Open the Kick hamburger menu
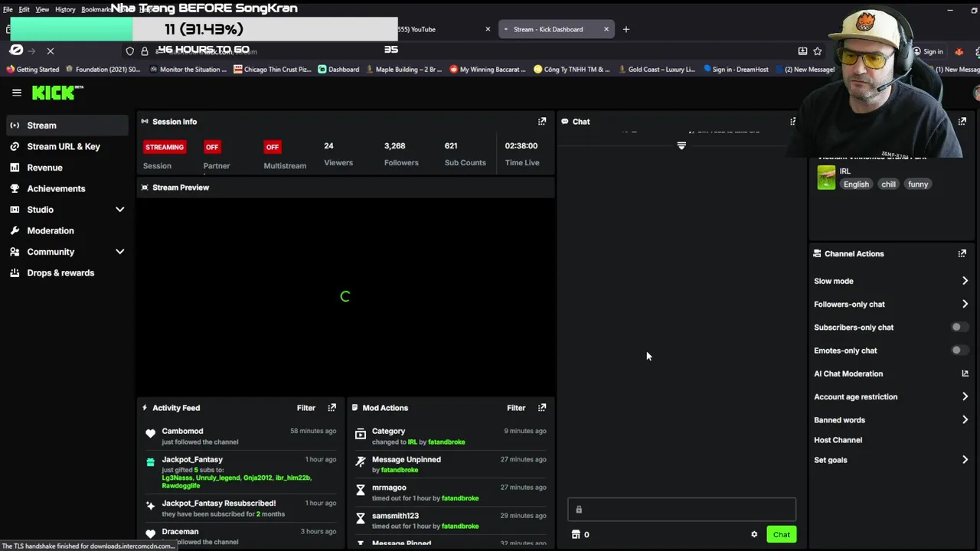The height and width of the screenshot is (551, 980). coord(17,93)
